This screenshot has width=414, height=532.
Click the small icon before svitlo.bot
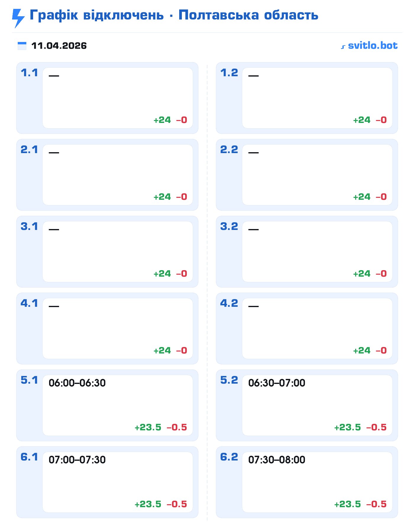click(343, 47)
